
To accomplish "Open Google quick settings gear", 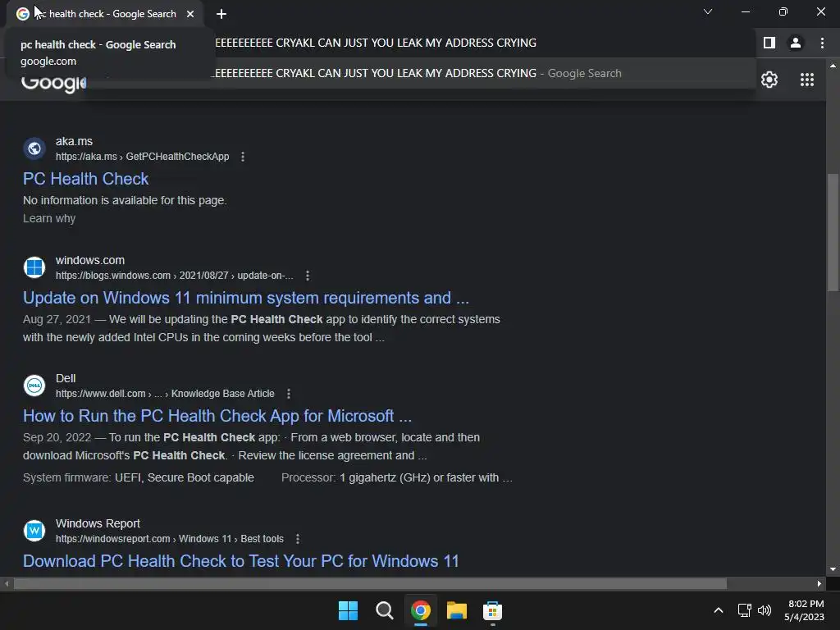I will pos(769,80).
